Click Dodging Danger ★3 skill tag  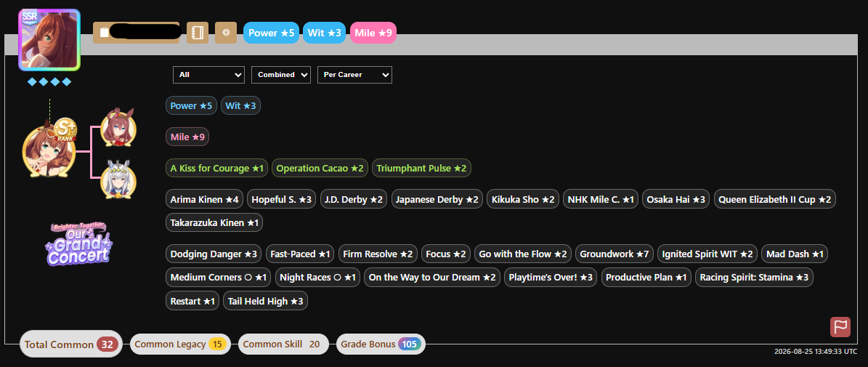(214, 254)
